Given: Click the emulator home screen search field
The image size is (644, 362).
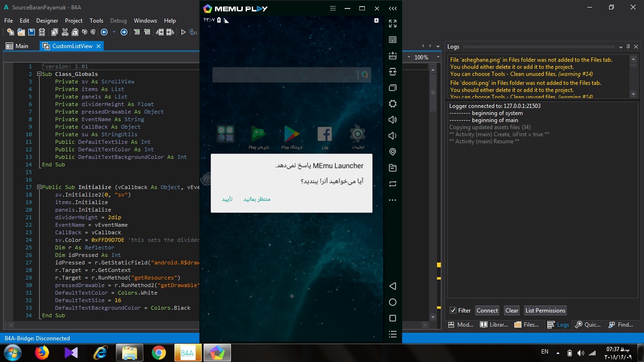Looking at the screenshot, I should [285, 74].
